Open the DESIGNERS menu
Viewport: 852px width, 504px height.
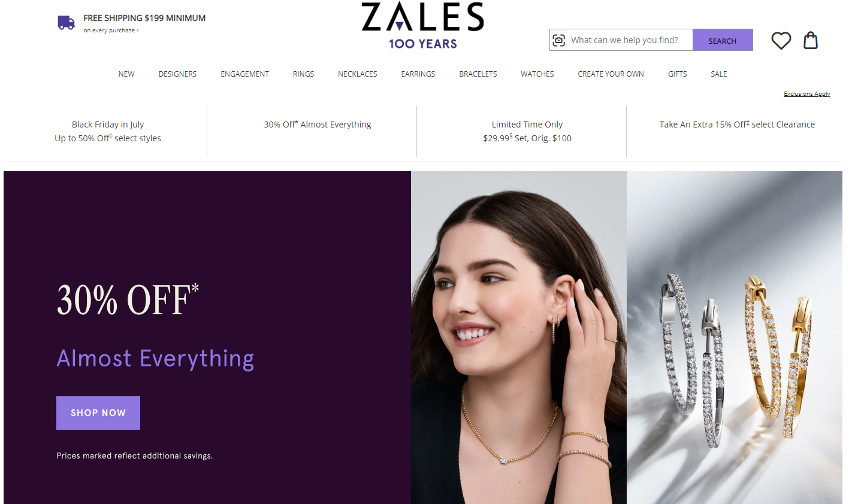[177, 74]
